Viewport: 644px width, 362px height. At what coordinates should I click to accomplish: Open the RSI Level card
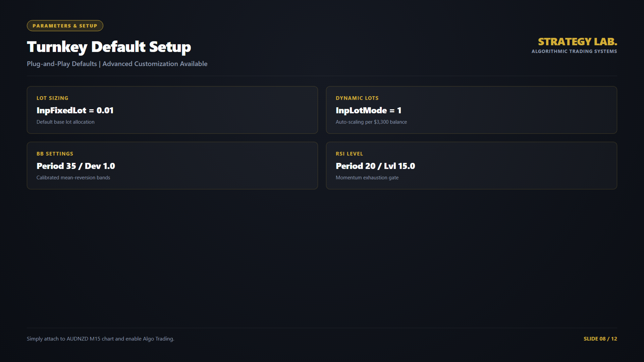(x=472, y=166)
